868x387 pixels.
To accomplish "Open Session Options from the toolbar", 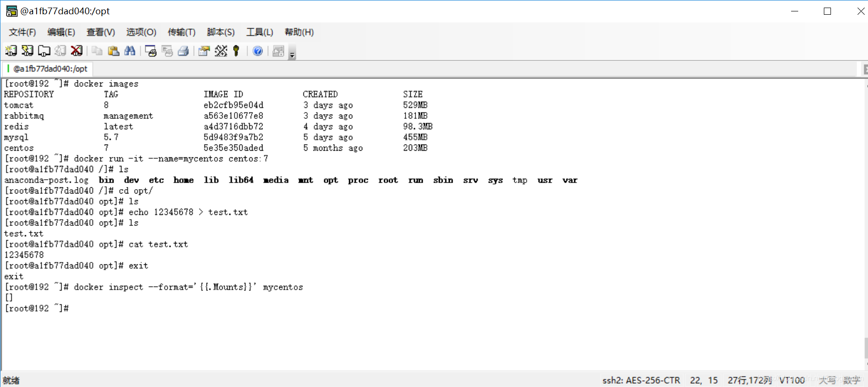I will 204,51.
